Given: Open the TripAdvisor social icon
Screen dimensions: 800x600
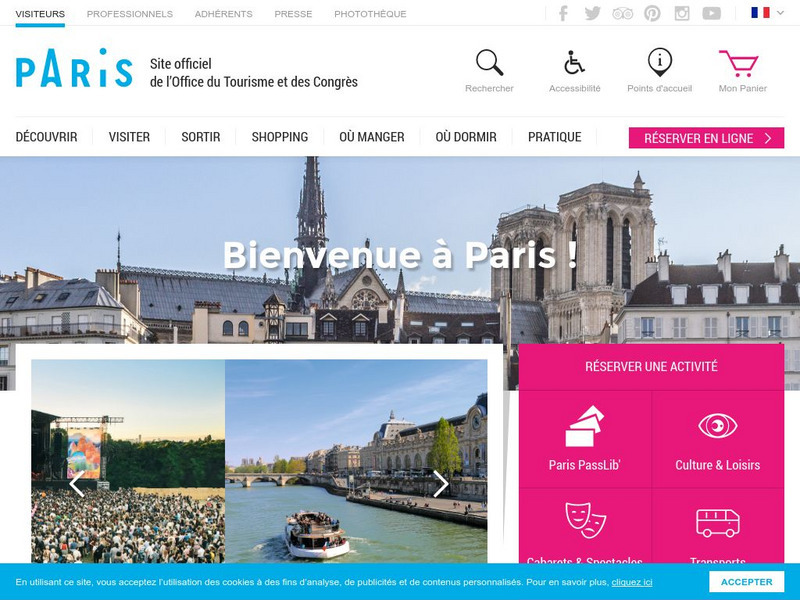Looking at the screenshot, I should point(622,13).
